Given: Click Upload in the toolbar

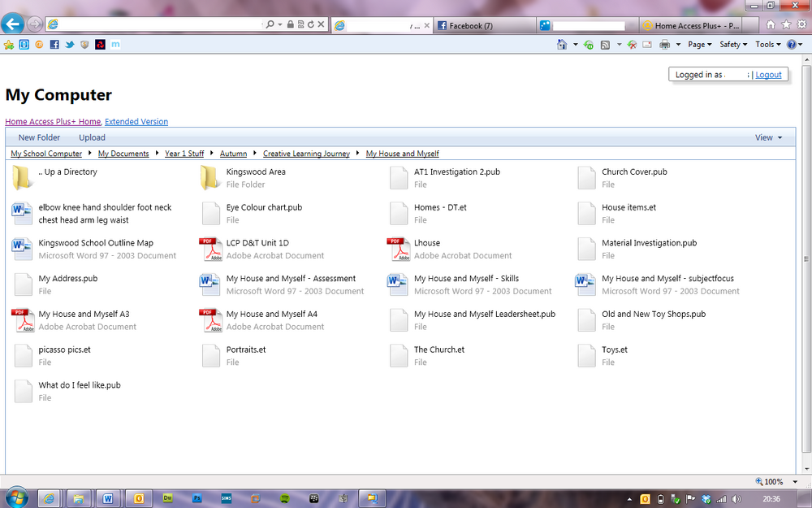Looking at the screenshot, I should 93,137.
